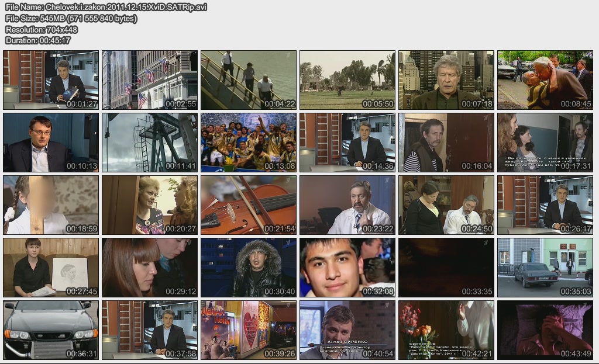This screenshot has height=364, width=599.
Task: Click the field landscape thumbnail at 00:05:50
Action: click(x=347, y=80)
